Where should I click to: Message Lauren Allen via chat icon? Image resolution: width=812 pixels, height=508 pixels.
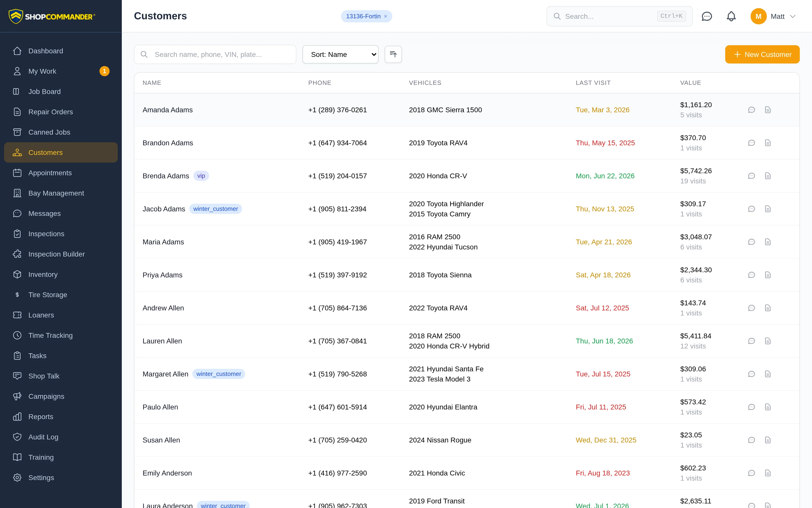click(752, 341)
